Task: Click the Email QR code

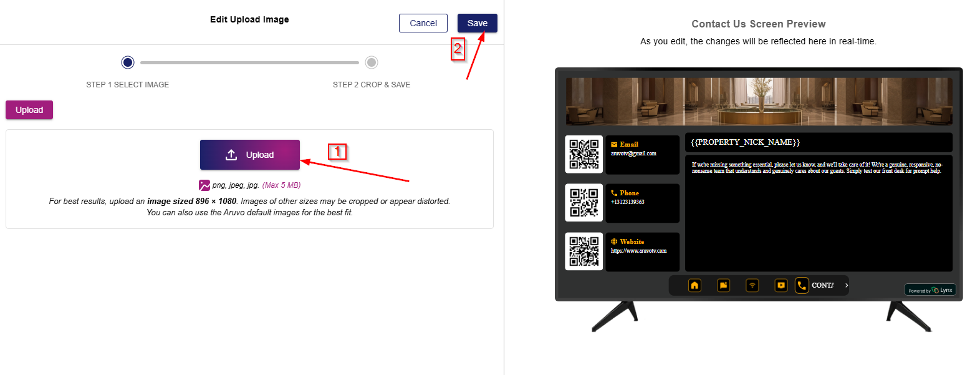Action: [584, 154]
